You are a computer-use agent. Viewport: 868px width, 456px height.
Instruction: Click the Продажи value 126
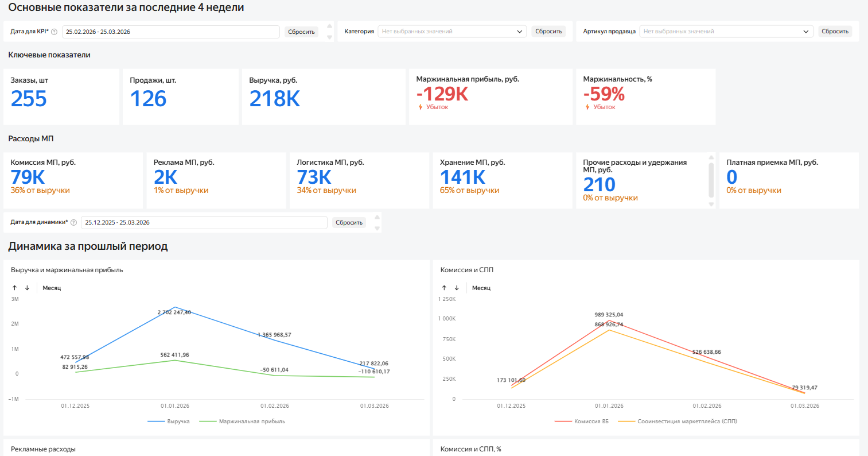click(148, 99)
